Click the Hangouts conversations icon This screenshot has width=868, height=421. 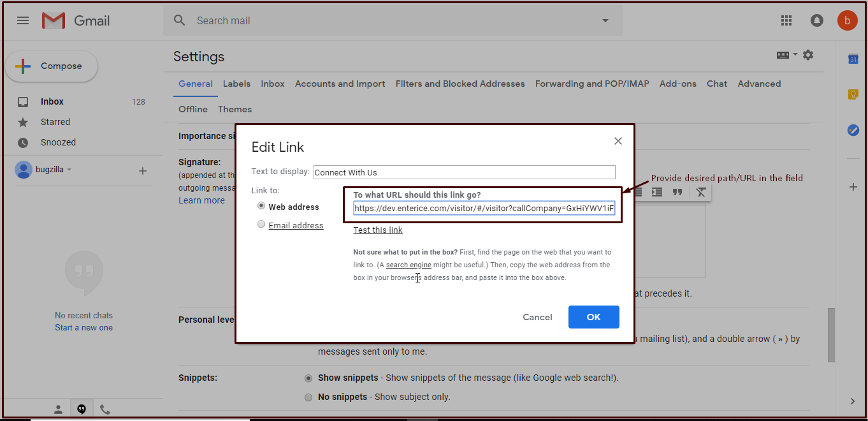tap(81, 410)
